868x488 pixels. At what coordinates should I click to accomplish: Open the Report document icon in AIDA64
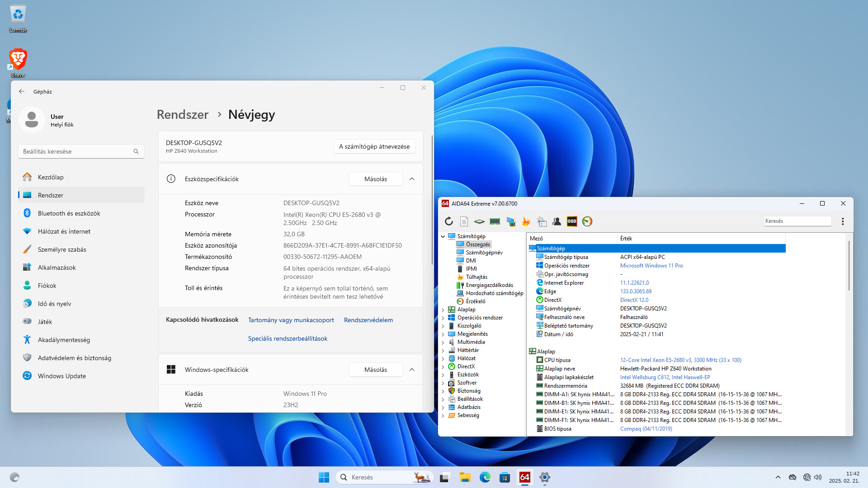[464, 221]
